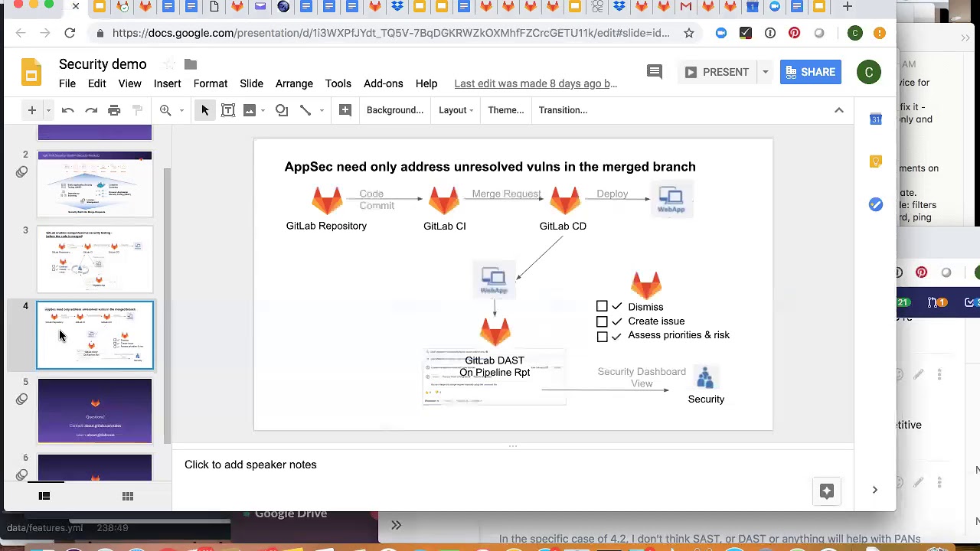Open Calendar in the side panel
Screen dimensions: 980x551
pos(876,119)
